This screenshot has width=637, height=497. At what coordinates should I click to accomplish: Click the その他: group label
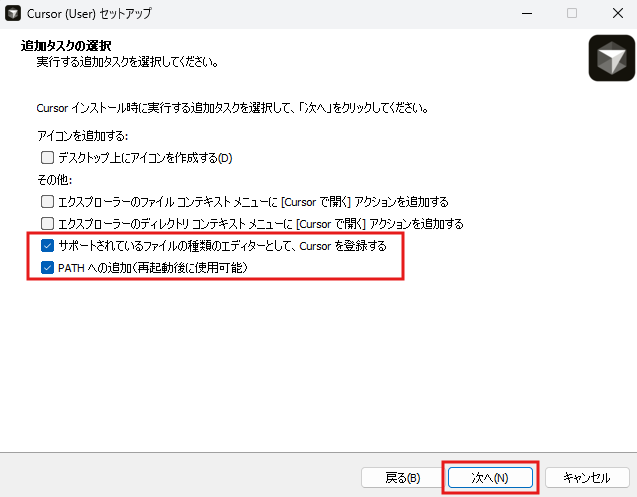(x=54, y=180)
